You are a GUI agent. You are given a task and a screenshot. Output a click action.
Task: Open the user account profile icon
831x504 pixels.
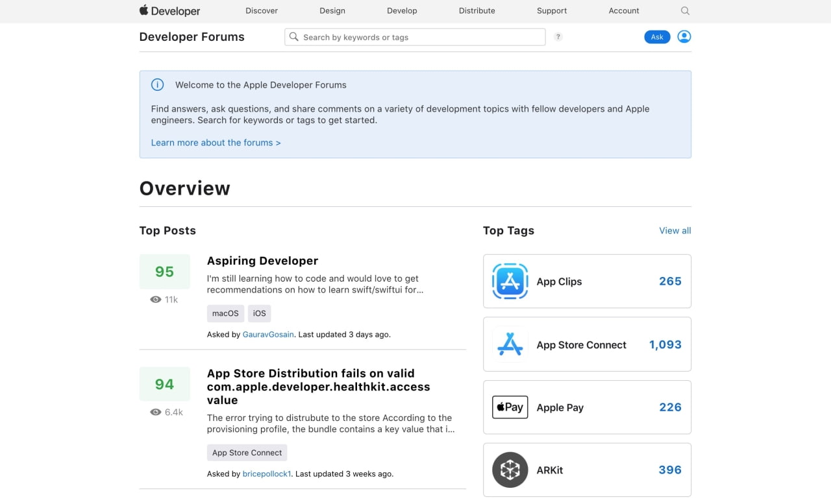(684, 37)
